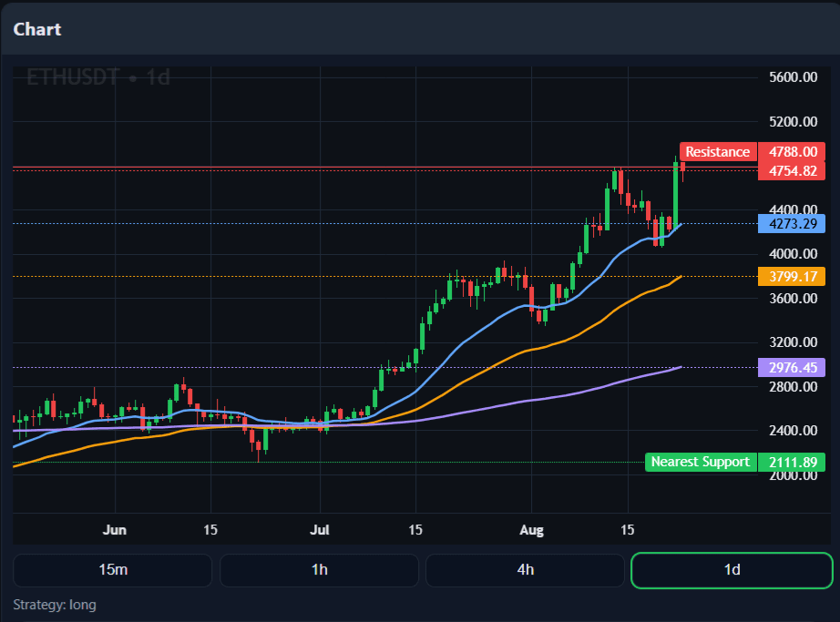This screenshot has width=840, height=622.
Task: Click the orange 3799.17 moving average tag
Action: point(792,276)
